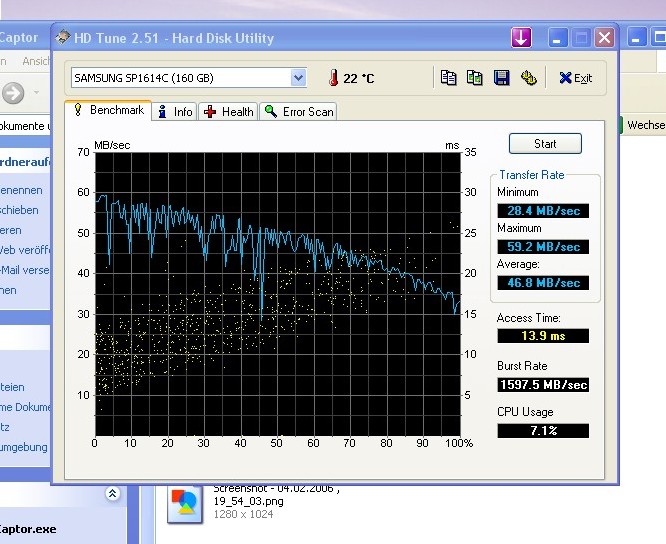Screen dimensions: 666x544
Task: Collapse the sidebar panel chevron in Explorer
Action: pos(112,493)
